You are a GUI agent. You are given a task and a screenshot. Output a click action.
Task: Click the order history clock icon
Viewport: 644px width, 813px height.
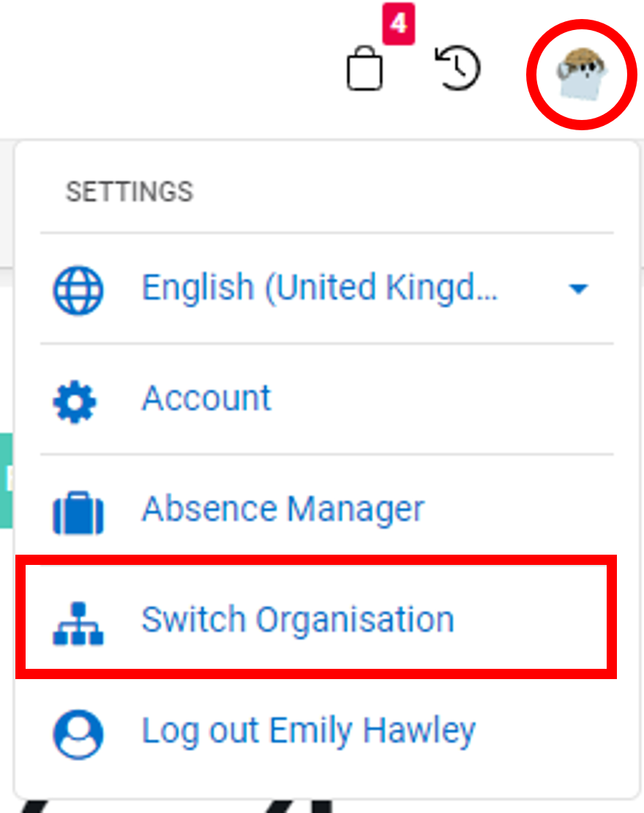[457, 66]
